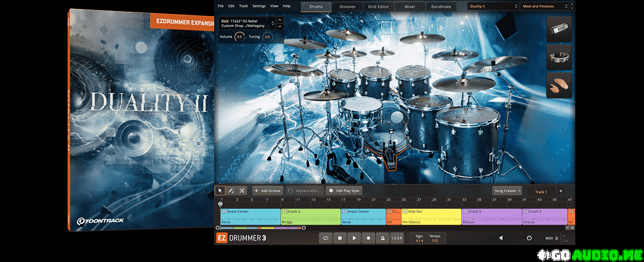Toggle loop playback on
This screenshot has width=644, height=262.
point(325,238)
